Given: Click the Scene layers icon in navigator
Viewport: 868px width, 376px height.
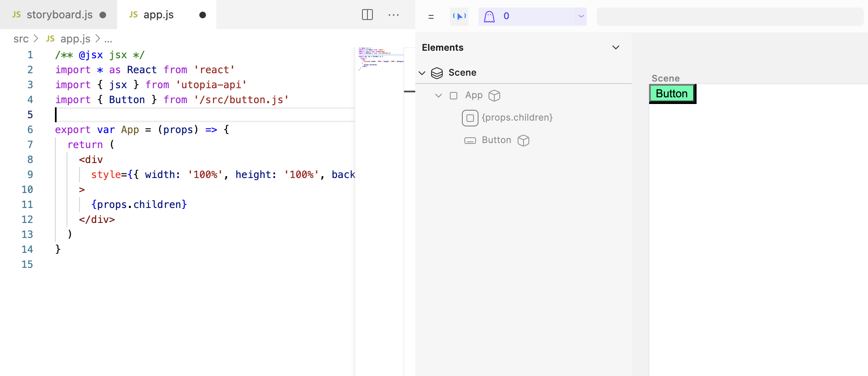Looking at the screenshot, I should pyautogui.click(x=436, y=73).
